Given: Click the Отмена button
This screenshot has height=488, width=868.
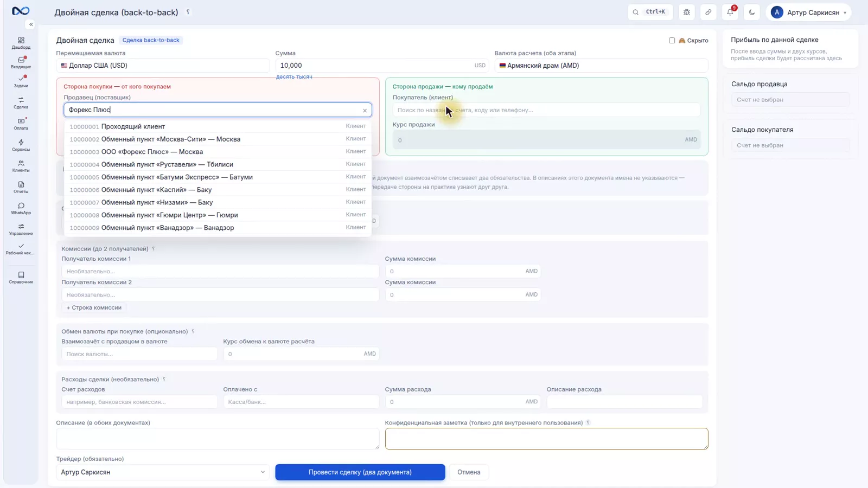Looking at the screenshot, I should pos(469,472).
